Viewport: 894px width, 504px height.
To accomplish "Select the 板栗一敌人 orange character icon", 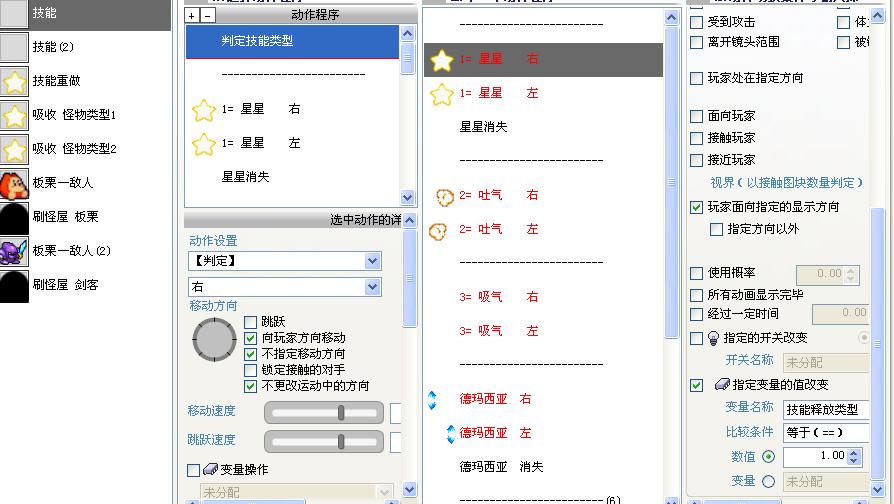I will (14, 183).
